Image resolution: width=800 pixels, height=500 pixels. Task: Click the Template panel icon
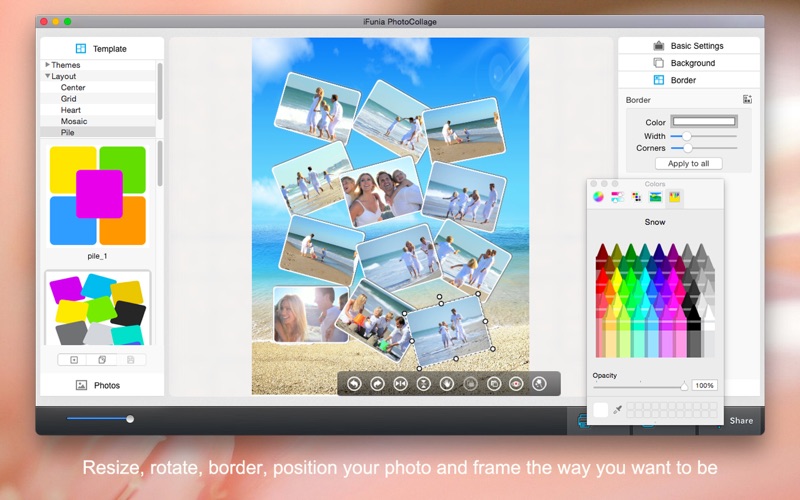(x=81, y=48)
